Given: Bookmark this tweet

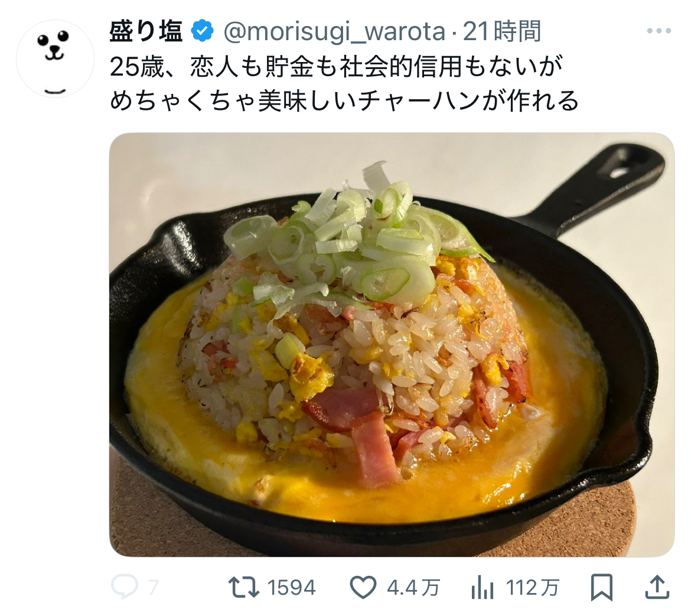Looking at the screenshot, I should [602, 588].
